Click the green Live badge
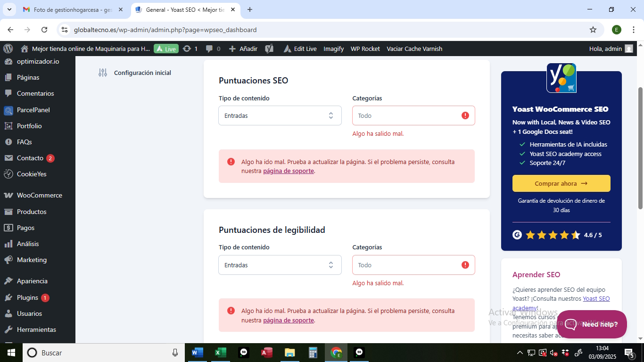 [166, 49]
